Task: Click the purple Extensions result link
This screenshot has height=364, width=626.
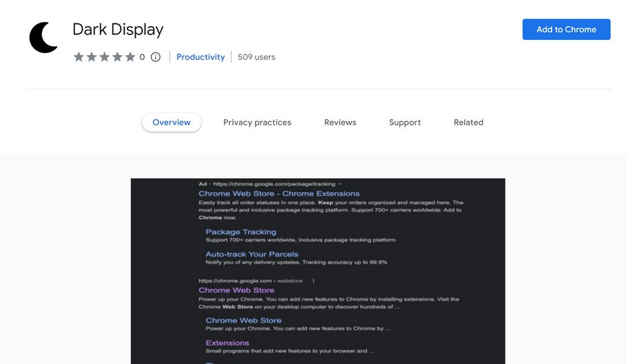Action: [227, 343]
